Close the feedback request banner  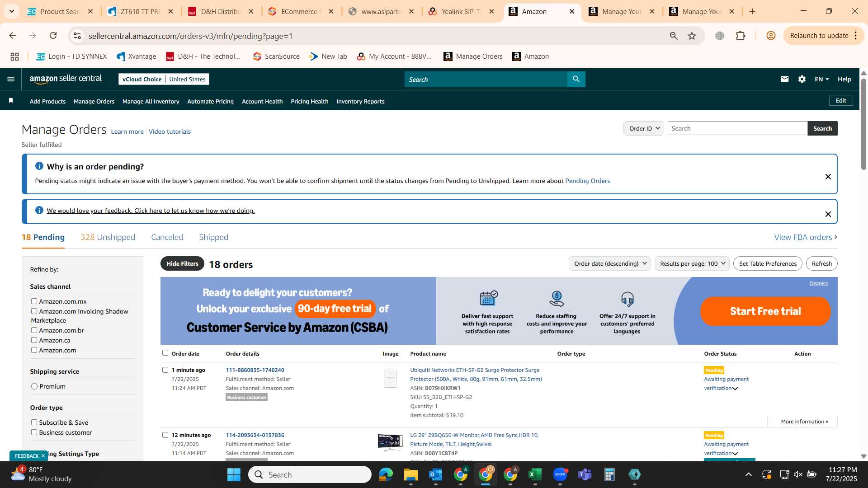[x=828, y=214]
